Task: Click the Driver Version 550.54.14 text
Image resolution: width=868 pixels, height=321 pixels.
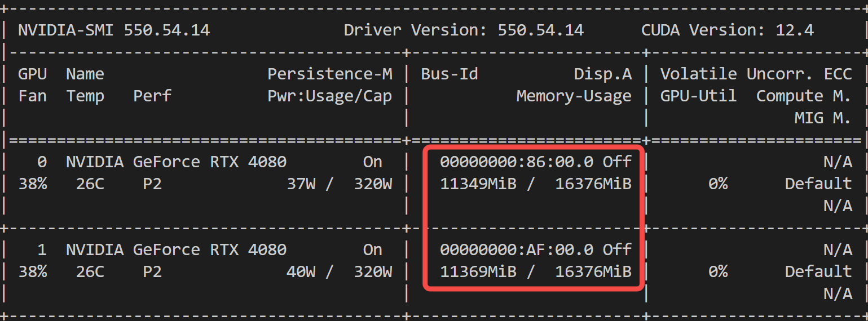Action: click(x=464, y=30)
